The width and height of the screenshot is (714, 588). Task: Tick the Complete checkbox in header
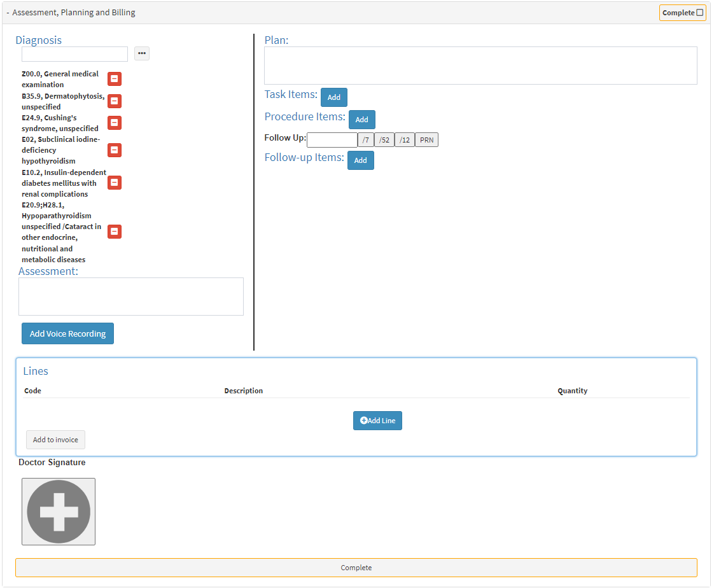[x=700, y=13]
